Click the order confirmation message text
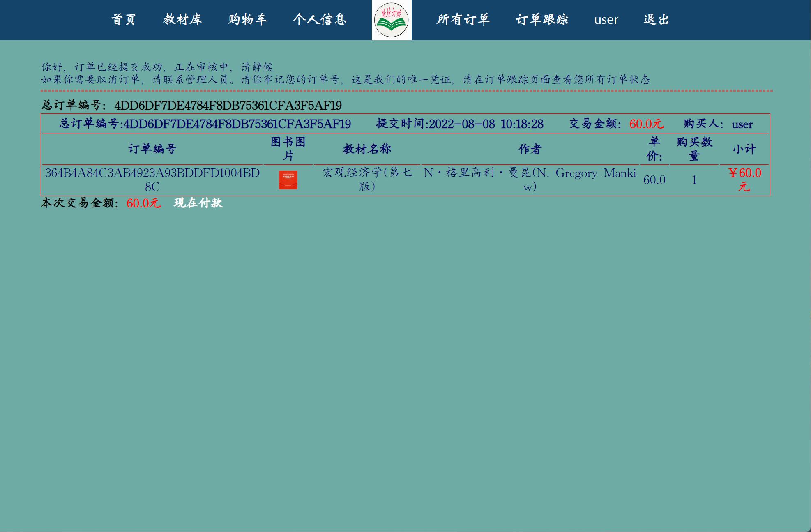This screenshot has height=532, width=811. [157, 65]
